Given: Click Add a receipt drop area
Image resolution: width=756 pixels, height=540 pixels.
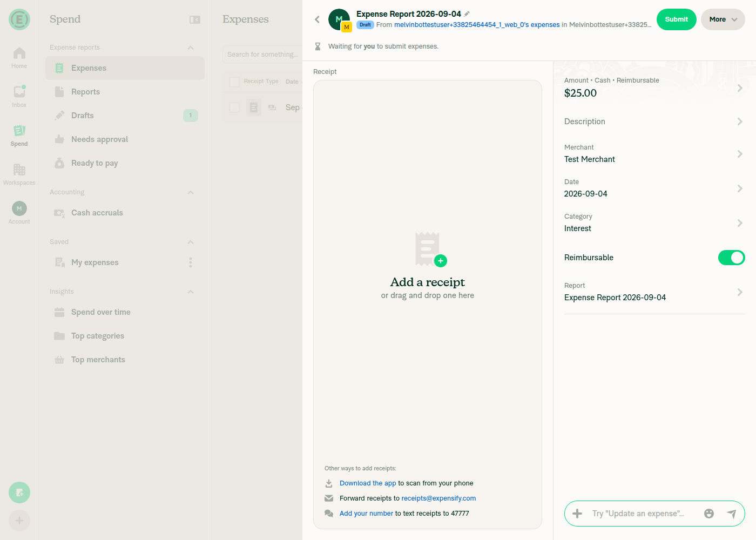Looking at the screenshot, I should [428, 305].
